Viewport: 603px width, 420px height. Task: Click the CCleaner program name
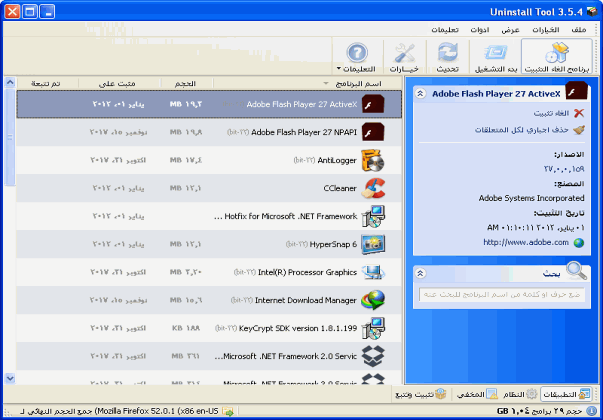(x=340, y=188)
